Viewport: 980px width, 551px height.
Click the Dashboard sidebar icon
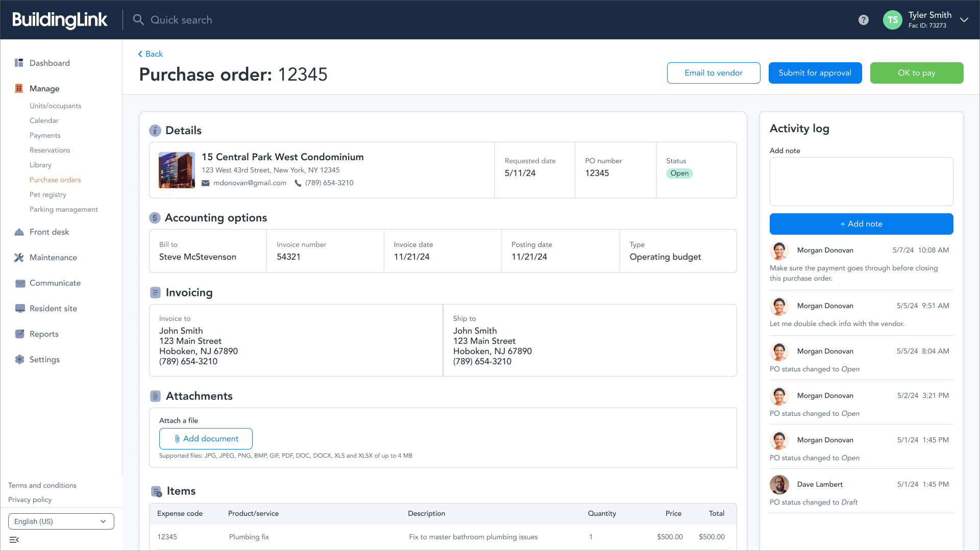click(x=19, y=63)
